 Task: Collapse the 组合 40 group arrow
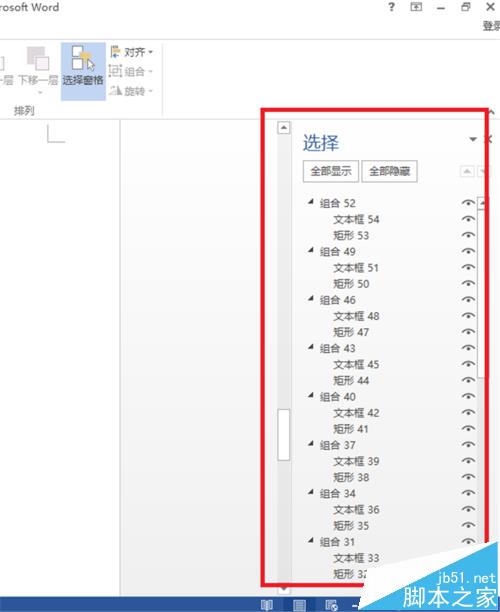click(x=311, y=395)
